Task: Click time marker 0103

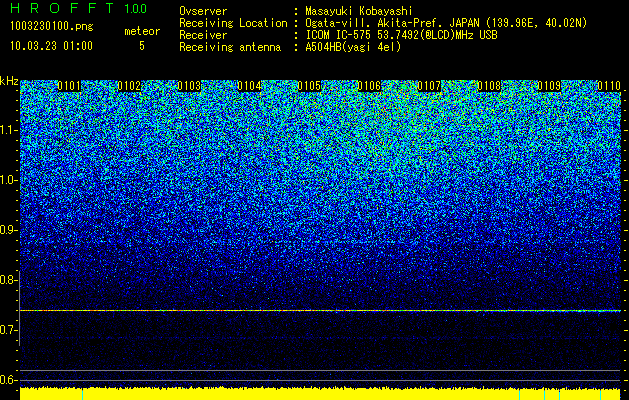Action: (x=189, y=86)
